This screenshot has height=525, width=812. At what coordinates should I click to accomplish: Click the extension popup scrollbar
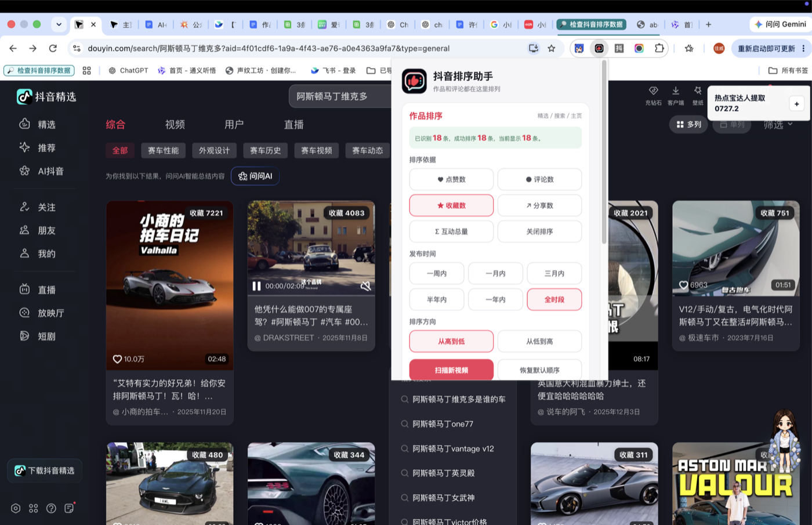click(604, 152)
